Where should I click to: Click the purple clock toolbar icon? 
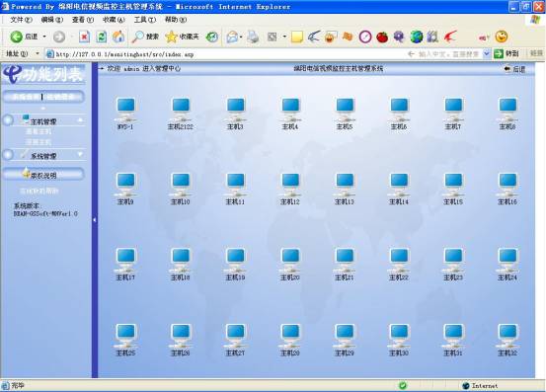[365, 37]
